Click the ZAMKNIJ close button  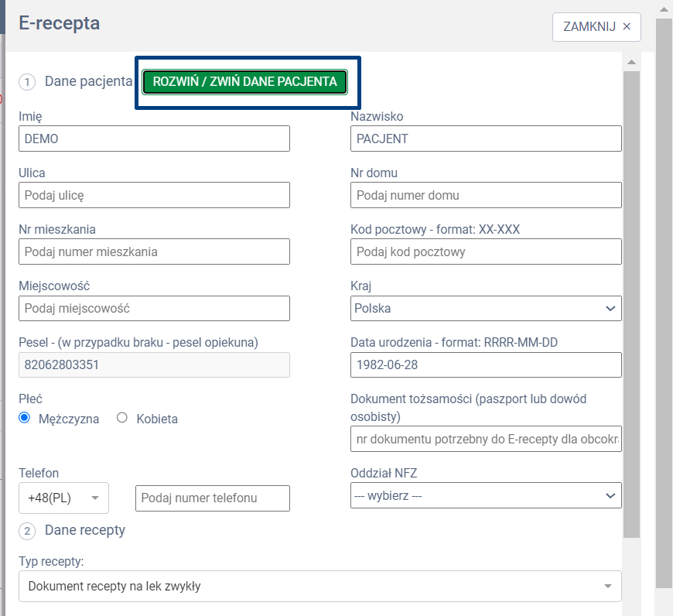click(596, 26)
